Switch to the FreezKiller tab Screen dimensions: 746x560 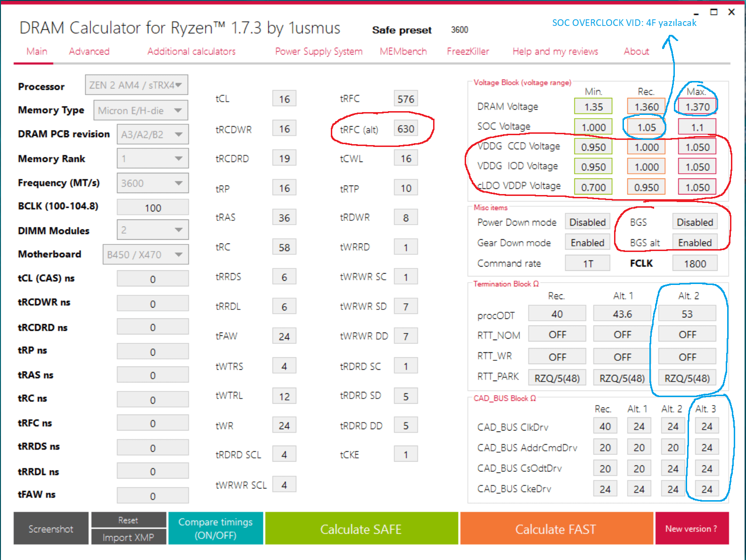(468, 51)
